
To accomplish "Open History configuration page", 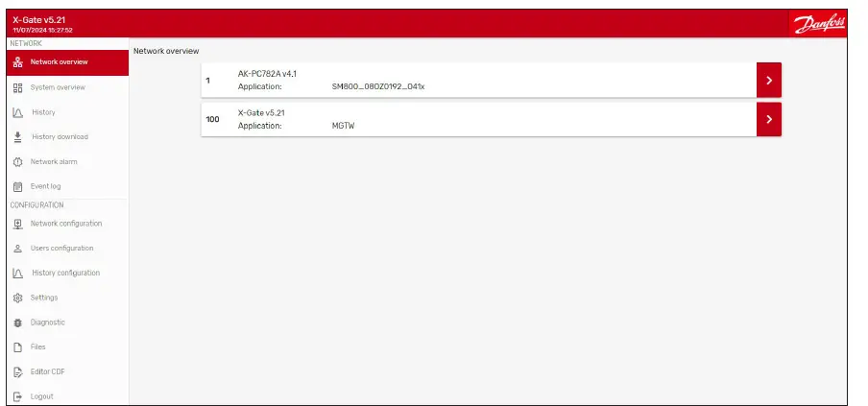I will 64,274.
